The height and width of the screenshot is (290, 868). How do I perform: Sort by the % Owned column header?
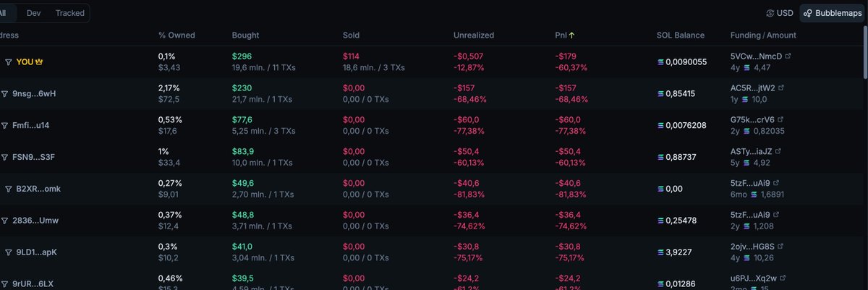click(176, 35)
